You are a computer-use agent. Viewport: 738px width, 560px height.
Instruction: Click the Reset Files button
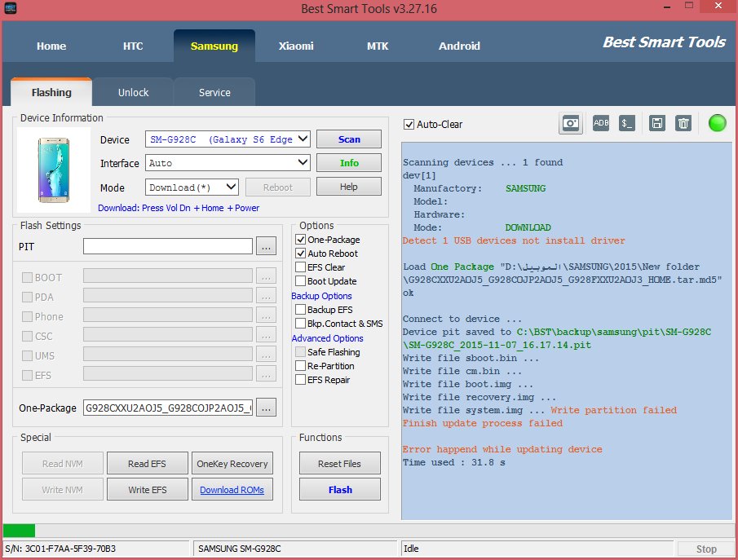pos(340,464)
